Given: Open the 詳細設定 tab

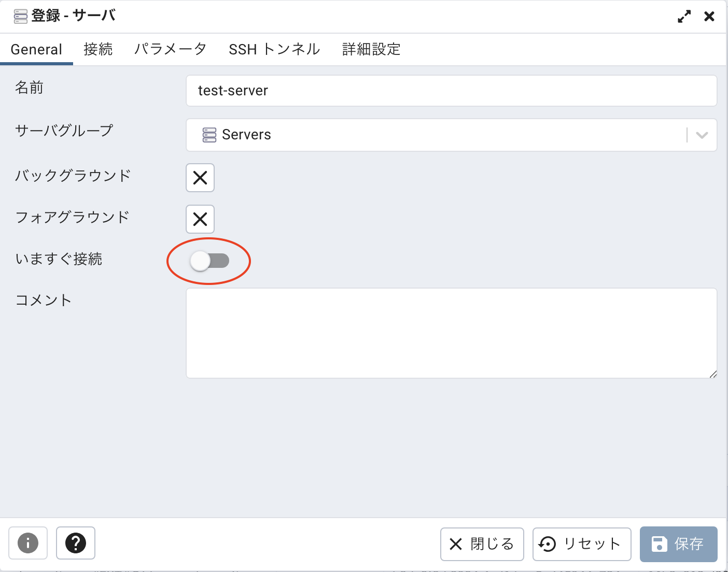Looking at the screenshot, I should (371, 49).
